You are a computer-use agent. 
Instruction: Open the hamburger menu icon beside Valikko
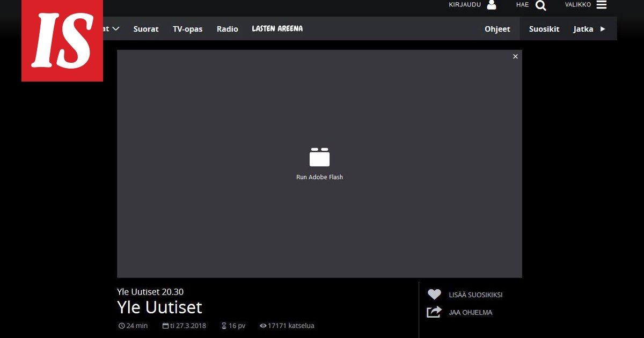pos(602,5)
